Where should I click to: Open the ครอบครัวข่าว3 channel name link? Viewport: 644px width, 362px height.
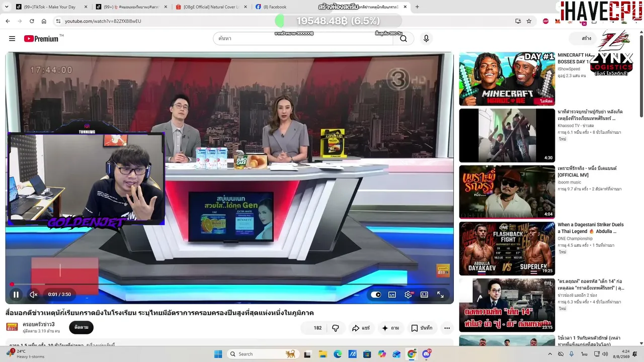[x=39, y=324]
